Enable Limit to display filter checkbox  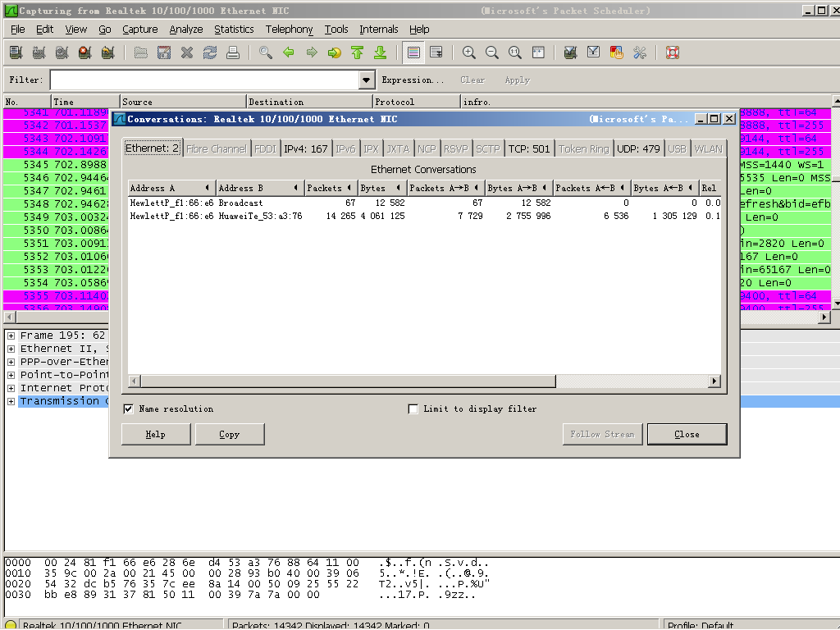pos(413,409)
